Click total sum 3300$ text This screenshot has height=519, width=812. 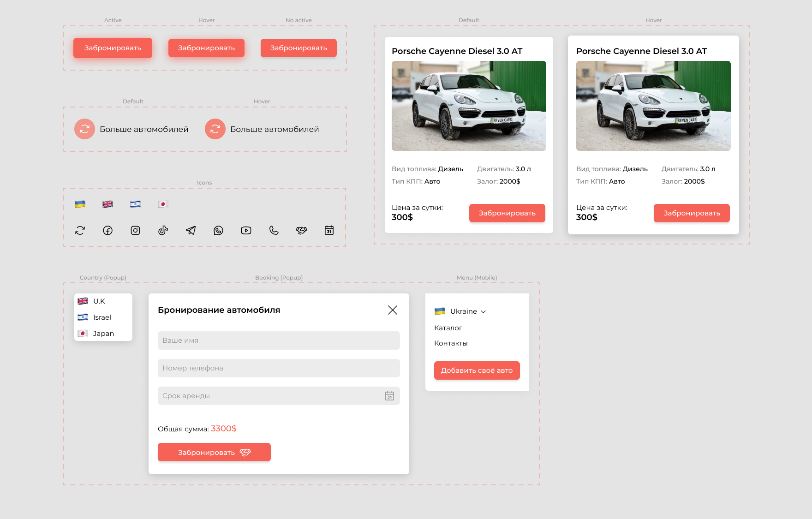224,429
